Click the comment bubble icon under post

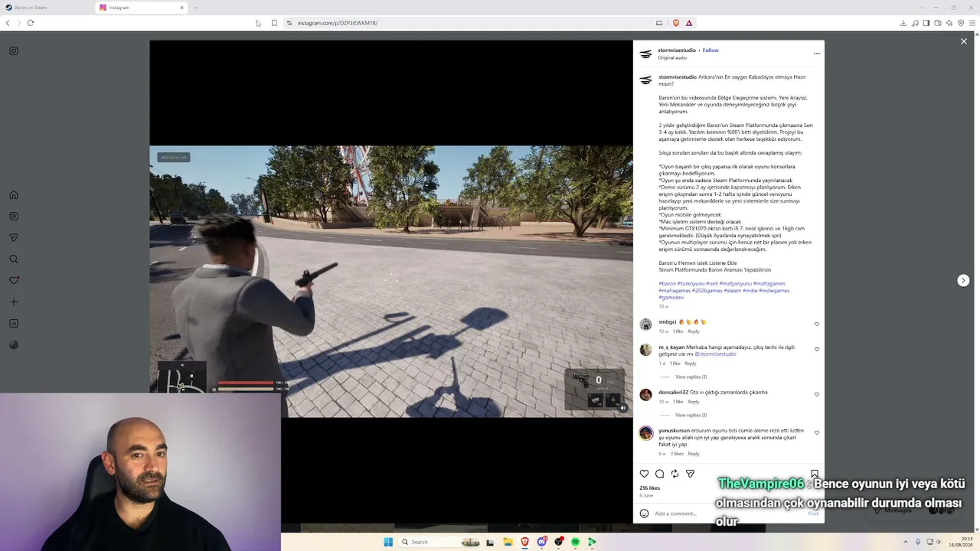[x=659, y=474]
